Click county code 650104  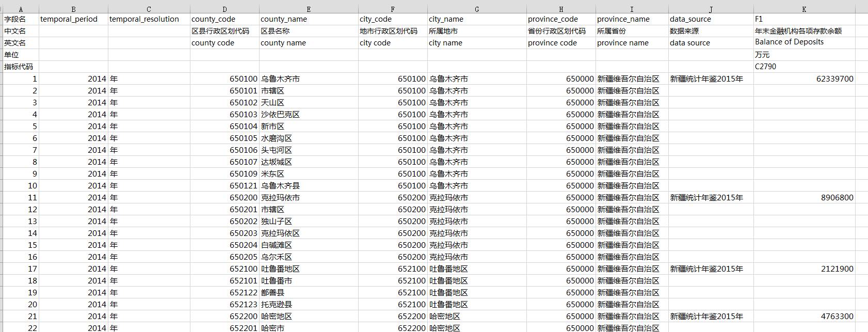[x=224, y=127]
